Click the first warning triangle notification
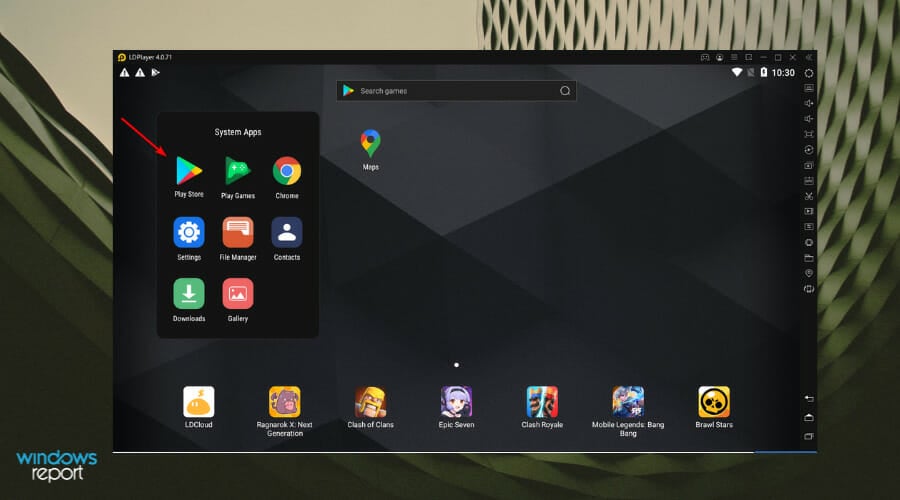The image size is (900, 500). click(x=125, y=72)
